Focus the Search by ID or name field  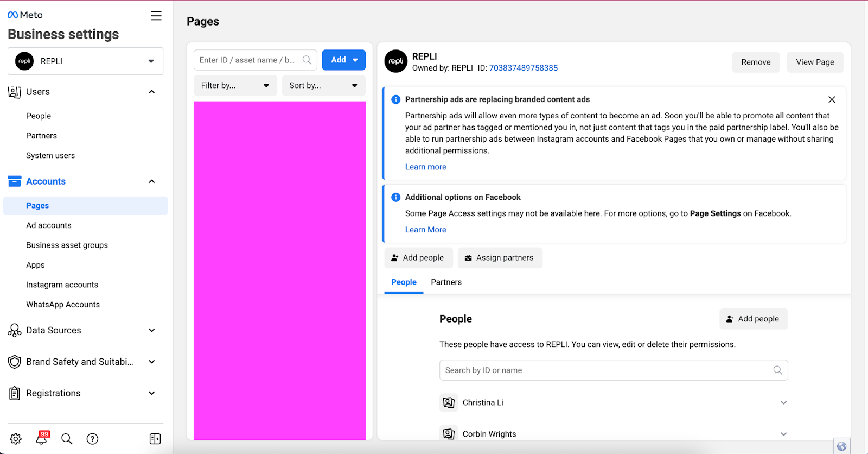pos(614,370)
